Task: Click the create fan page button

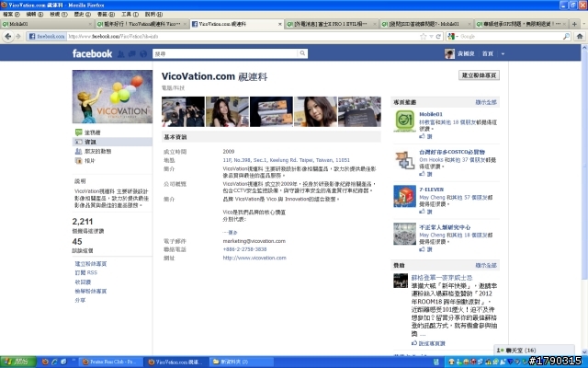Action: tap(479, 75)
